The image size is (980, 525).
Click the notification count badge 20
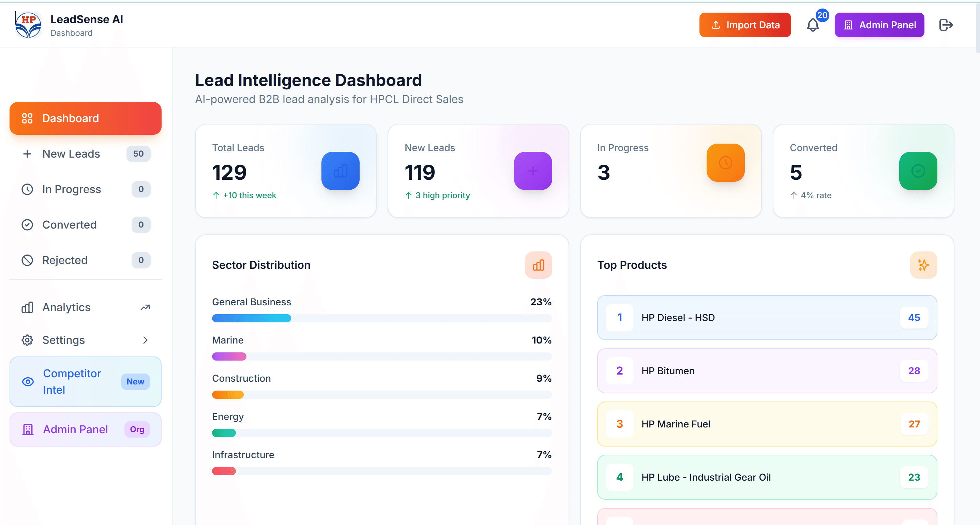pyautogui.click(x=822, y=15)
